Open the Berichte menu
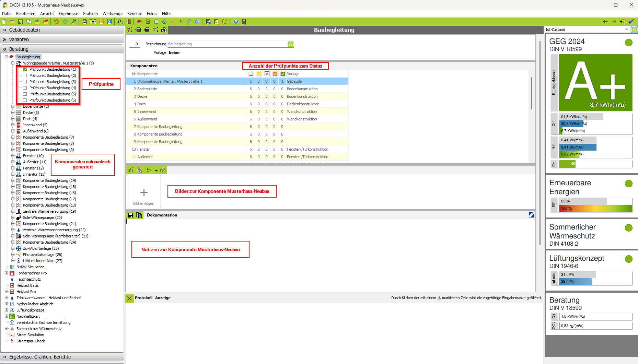Viewport: 638px width, 364px height. point(135,14)
